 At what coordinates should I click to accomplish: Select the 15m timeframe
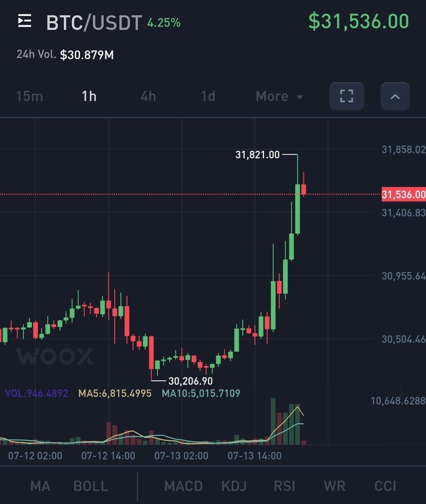pyautogui.click(x=29, y=97)
